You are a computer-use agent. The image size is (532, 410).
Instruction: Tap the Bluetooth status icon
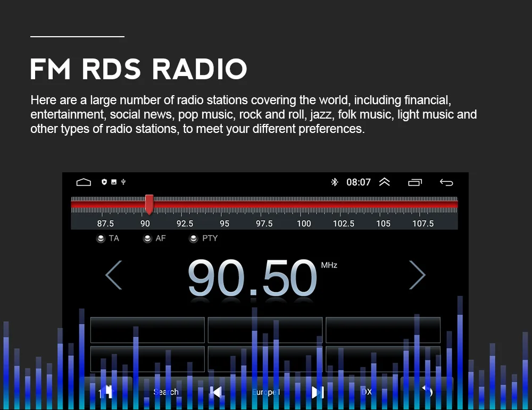[x=335, y=182]
